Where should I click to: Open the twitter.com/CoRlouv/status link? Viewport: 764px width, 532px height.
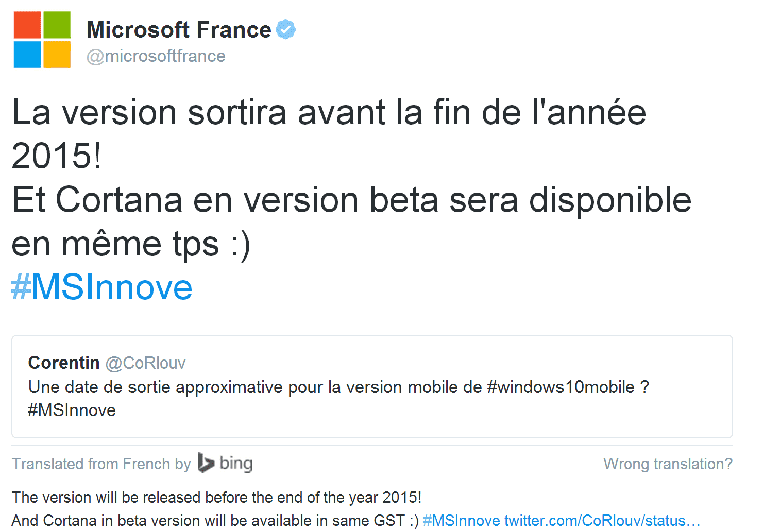pyautogui.click(x=602, y=520)
